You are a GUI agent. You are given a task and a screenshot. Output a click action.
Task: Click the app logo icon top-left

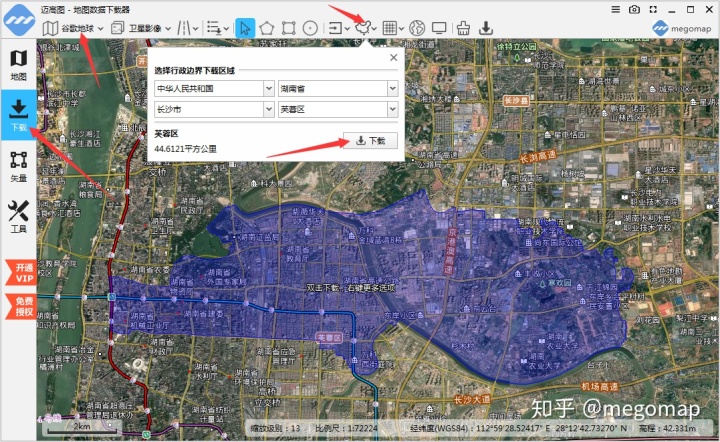coord(19,20)
